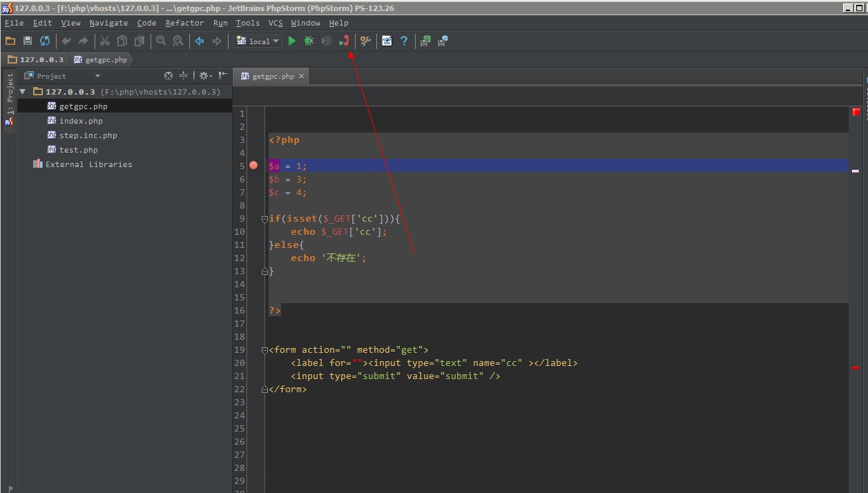Screen dimensions: 868x493
Task: Open the Navigate menu
Action: pos(108,23)
